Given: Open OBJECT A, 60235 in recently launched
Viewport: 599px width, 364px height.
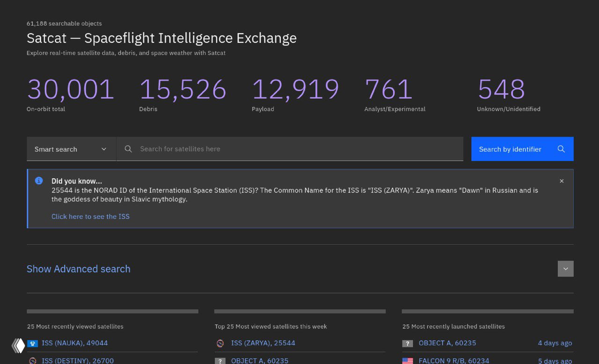Looking at the screenshot, I should pos(447,343).
